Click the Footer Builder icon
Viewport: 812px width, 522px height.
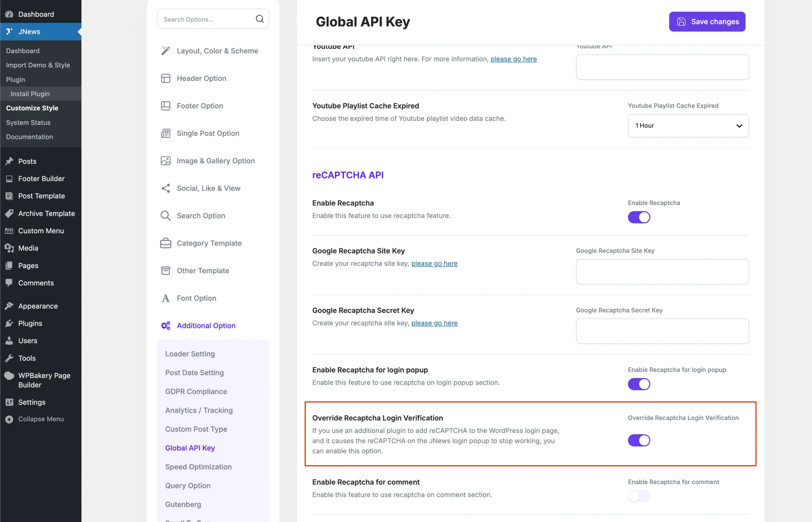tap(9, 179)
